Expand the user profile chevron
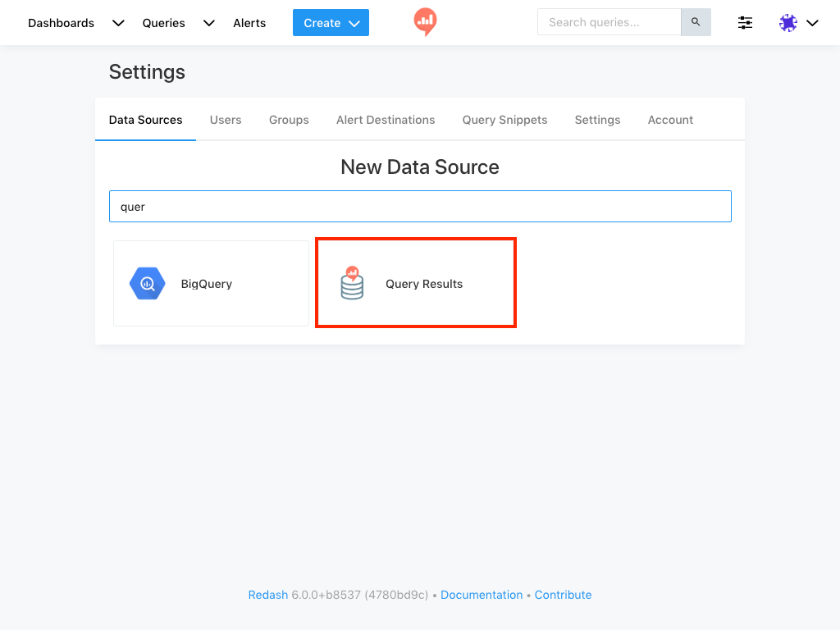The width and height of the screenshot is (840, 630). 812,23
